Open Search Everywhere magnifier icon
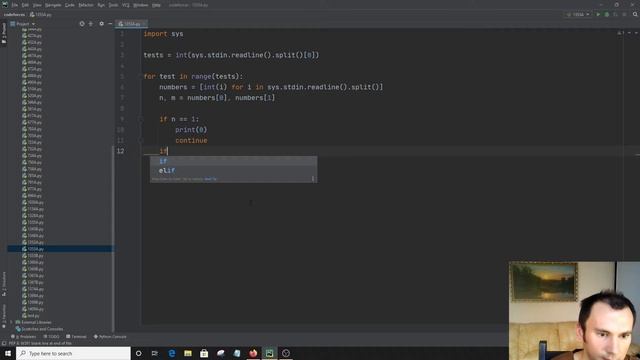This screenshot has width=640, height=360. (x=635, y=14)
